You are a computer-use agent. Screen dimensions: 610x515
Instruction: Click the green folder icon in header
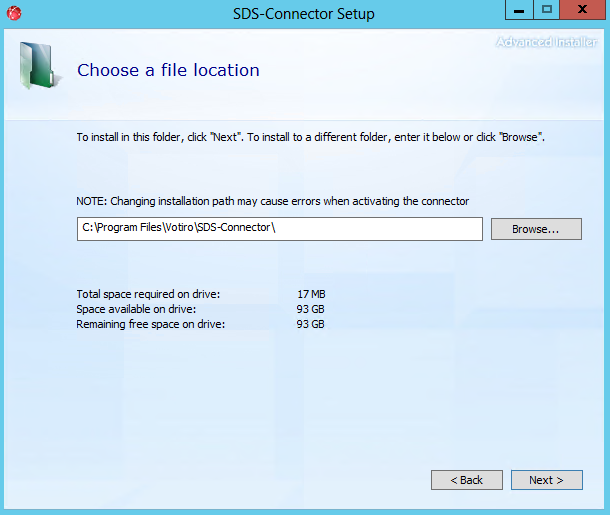39,65
